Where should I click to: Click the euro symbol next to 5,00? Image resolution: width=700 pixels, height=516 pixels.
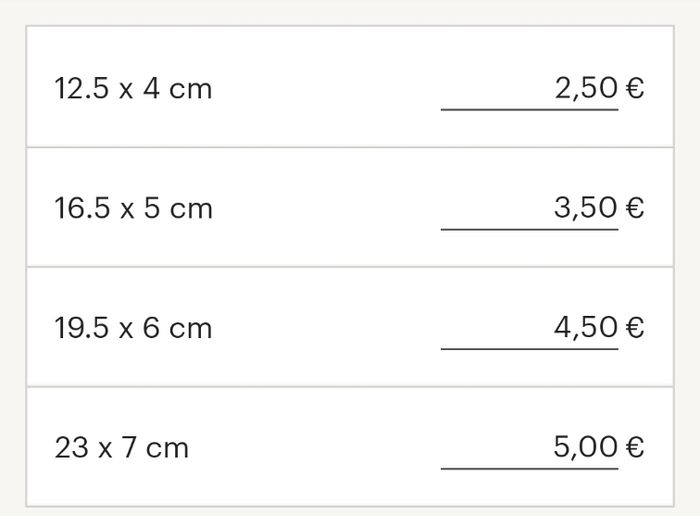click(634, 447)
